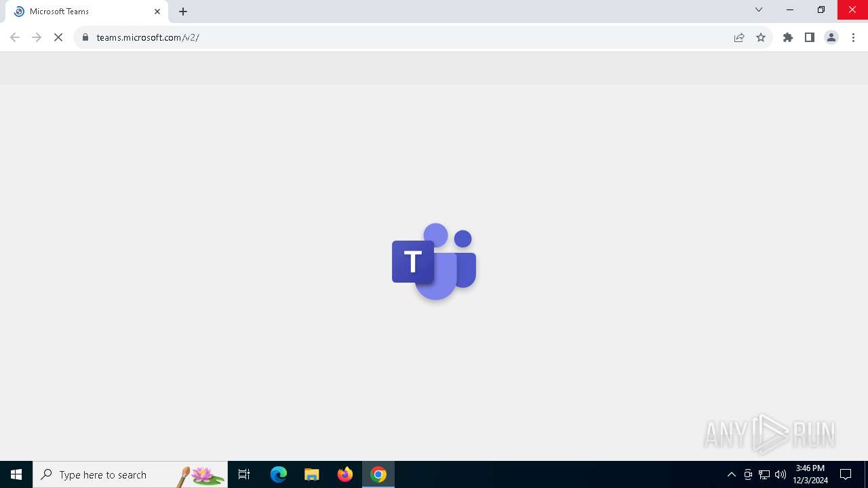The width and height of the screenshot is (868, 488).
Task: Open Windows Start menu
Action: [16, 474]
